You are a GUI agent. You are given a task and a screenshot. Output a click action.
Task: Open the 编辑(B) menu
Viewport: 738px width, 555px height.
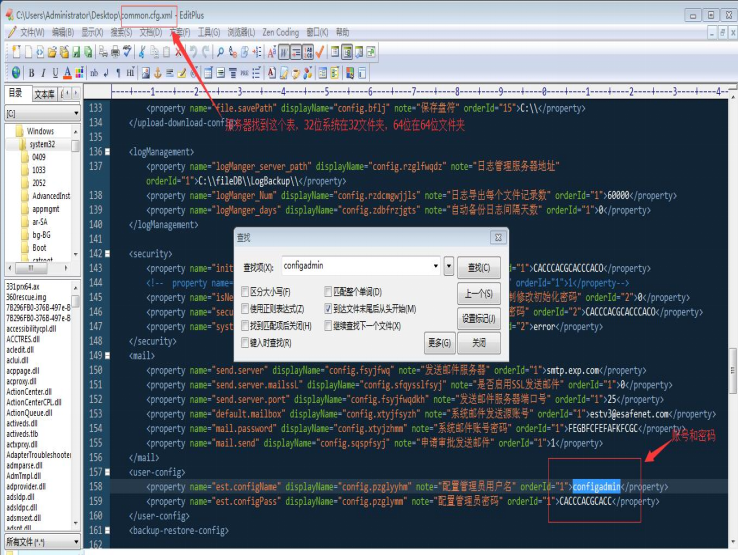63,32
